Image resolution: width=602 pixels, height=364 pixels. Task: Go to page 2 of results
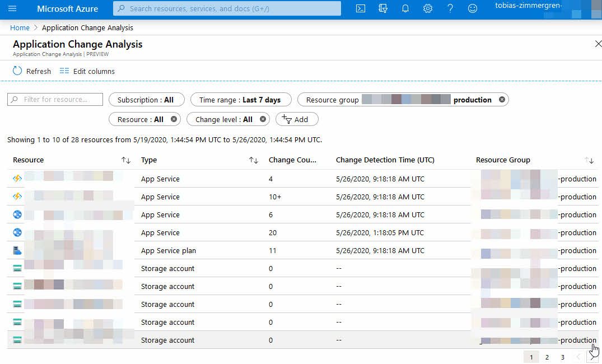[547, 357]
